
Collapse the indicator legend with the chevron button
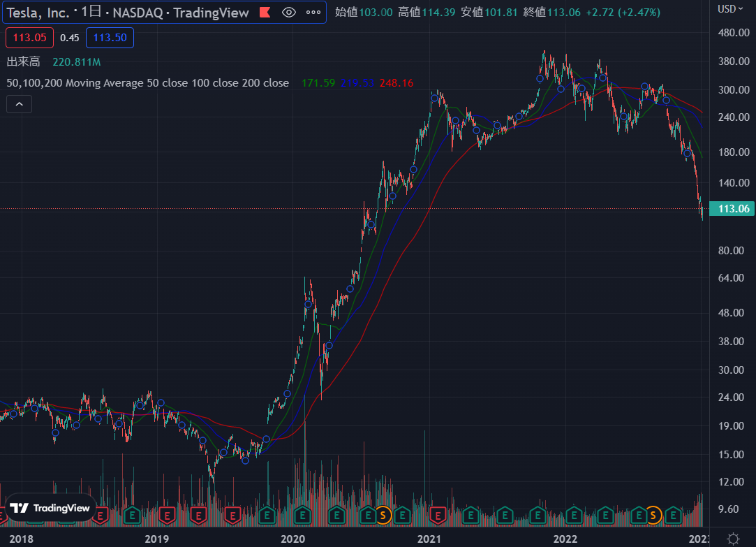tap(20, 104)
